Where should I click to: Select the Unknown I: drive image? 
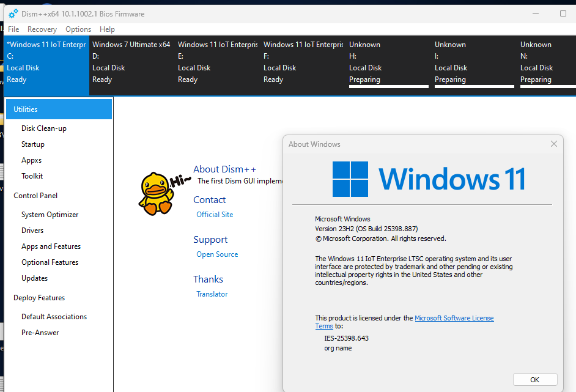pos(474,65)
